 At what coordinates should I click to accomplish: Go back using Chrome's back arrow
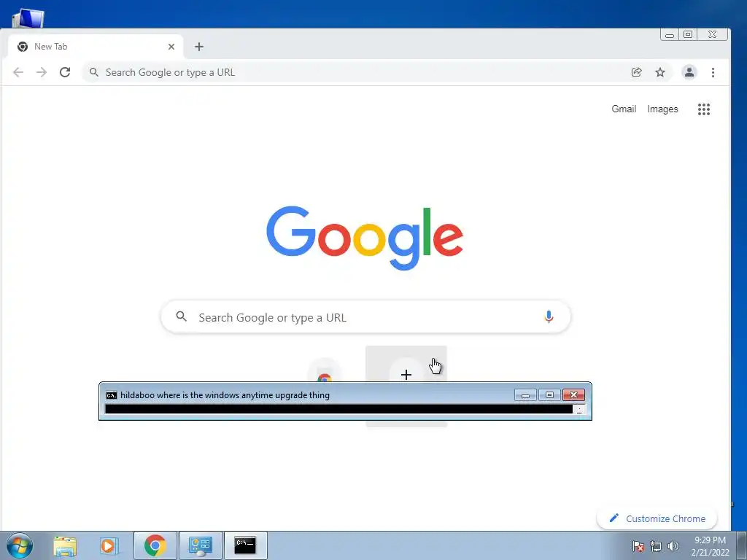point(18,72)
